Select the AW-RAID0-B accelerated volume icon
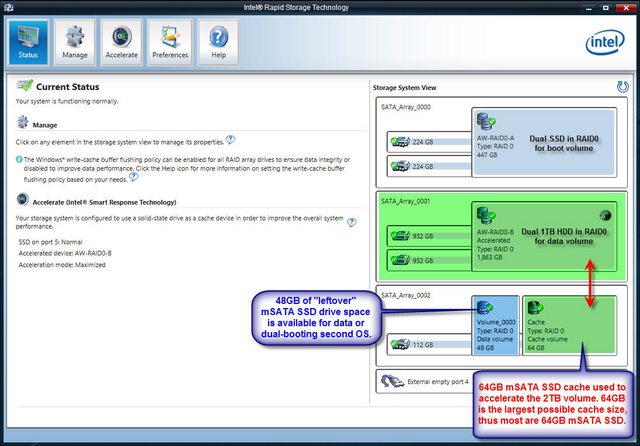The image size is (640, 446). (x=486, y=215)
